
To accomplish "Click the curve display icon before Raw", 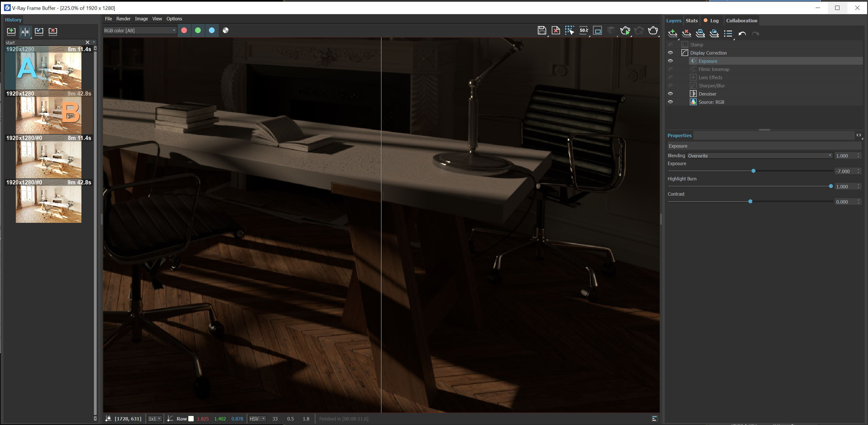I will coord(170,418).
